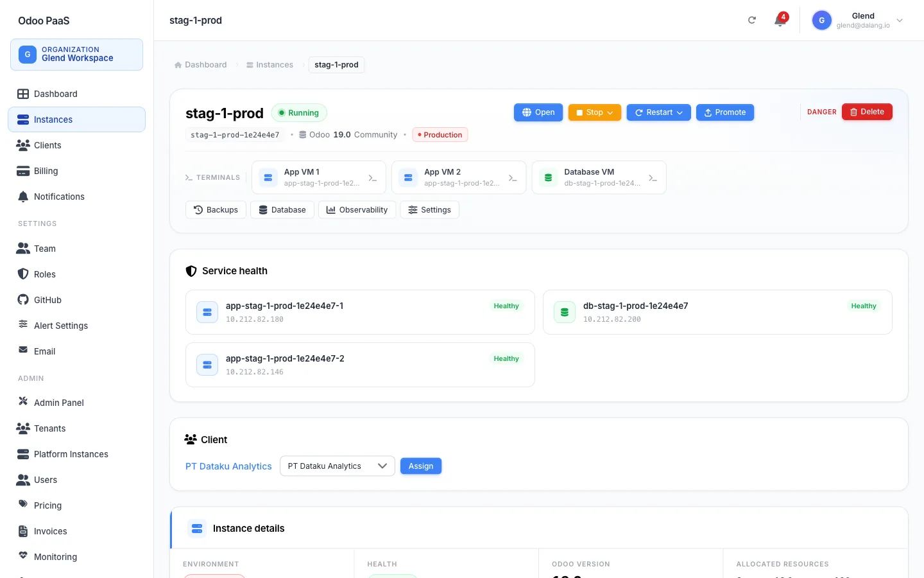
Task: Open the PT Dataku Analytics client combo box
Action: 338,466
